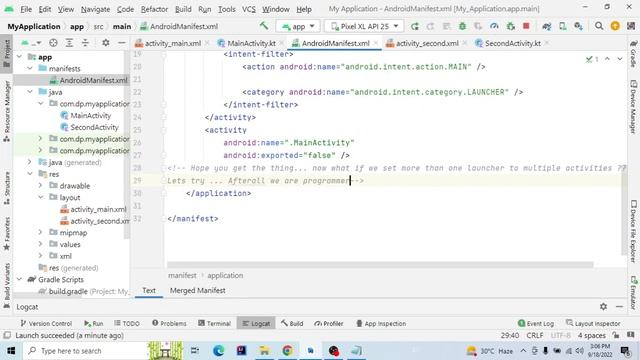Open the Run tool window

coord(93,323)
